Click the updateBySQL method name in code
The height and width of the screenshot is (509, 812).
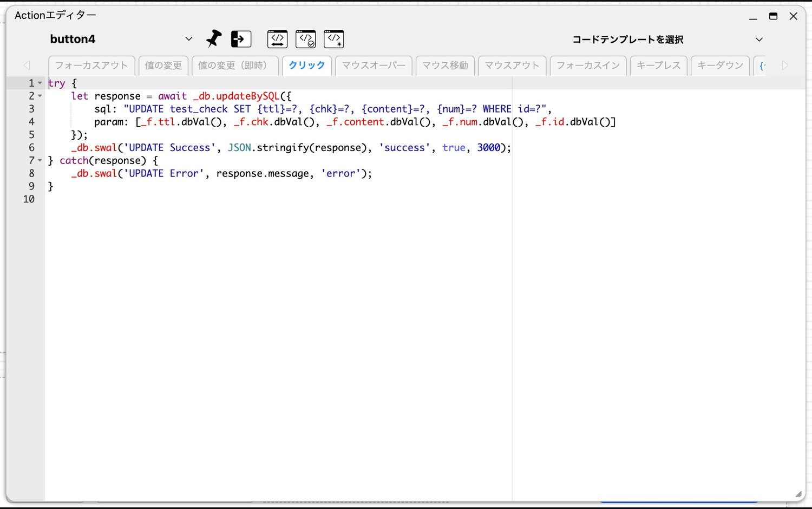coord(248,96)
